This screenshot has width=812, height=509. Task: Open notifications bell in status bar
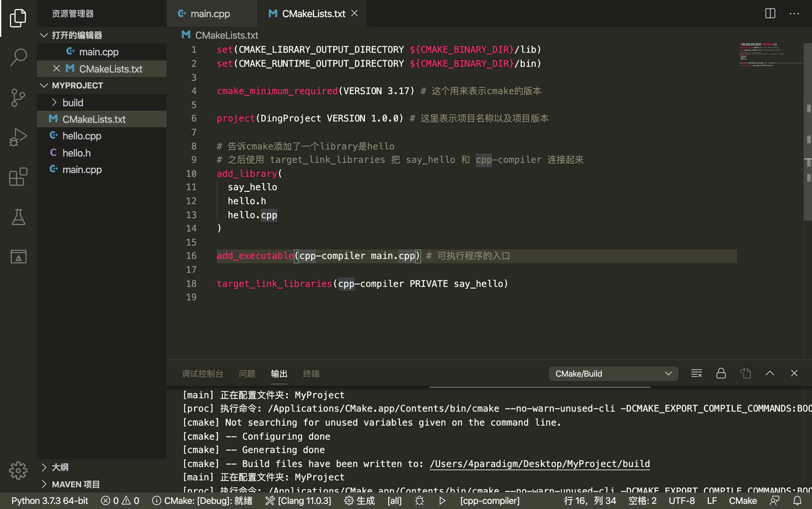pos(798,501)
